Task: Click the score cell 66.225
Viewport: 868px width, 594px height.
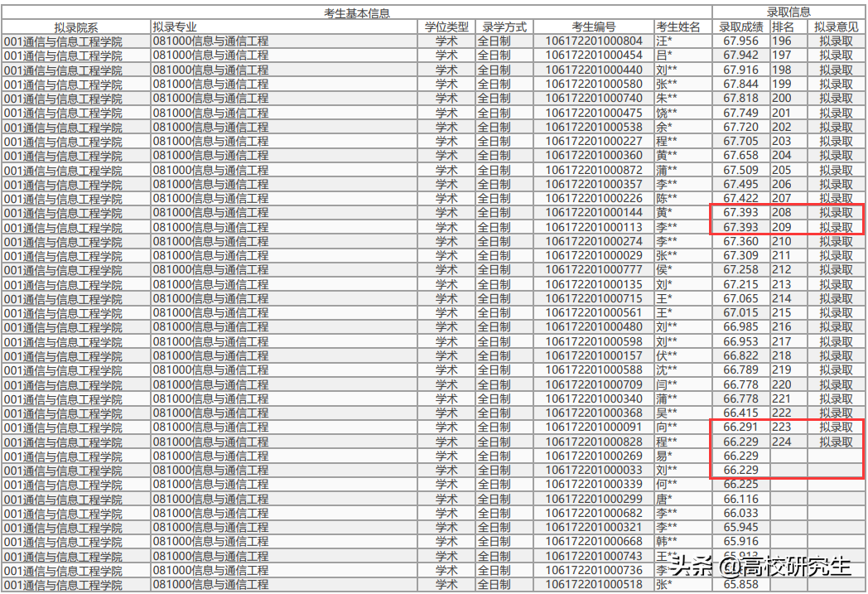Action: click(x=740, y=485)
